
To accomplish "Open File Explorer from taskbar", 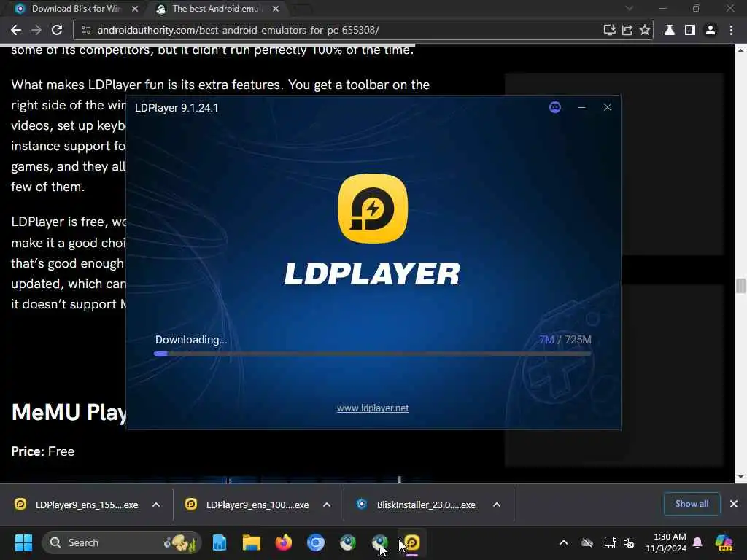I will [x=251, y=542].
